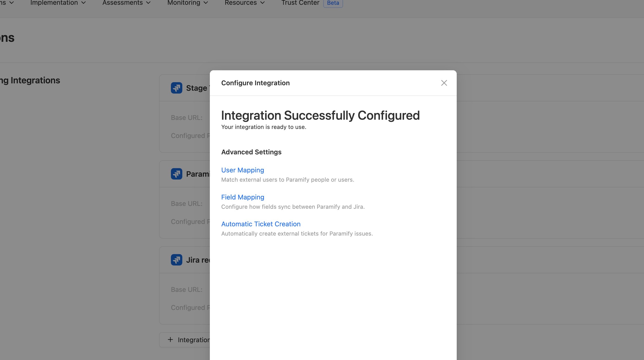Image resolution: width=644 pixels, height=360 pixels.
Task: Open the Monitoring menu label
Action: 184,3
